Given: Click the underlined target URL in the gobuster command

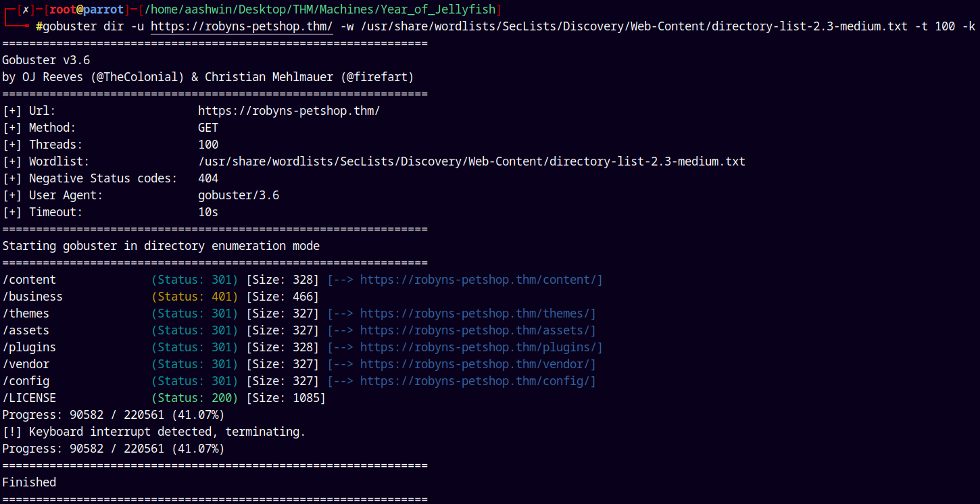Looking at the screenshot, I should pos(241,26).
